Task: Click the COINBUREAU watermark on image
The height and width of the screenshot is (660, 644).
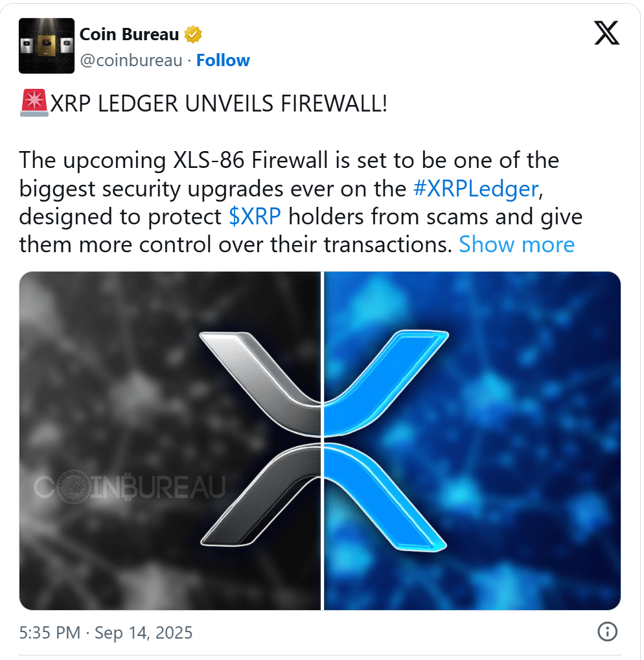Action: (130, 487)
